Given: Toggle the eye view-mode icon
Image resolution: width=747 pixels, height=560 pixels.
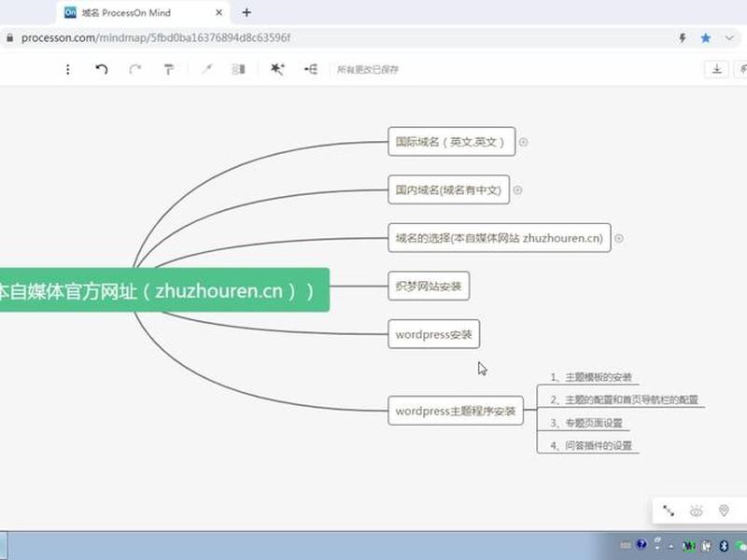Looking at the screenshot, I should click(x=696, y=511).
